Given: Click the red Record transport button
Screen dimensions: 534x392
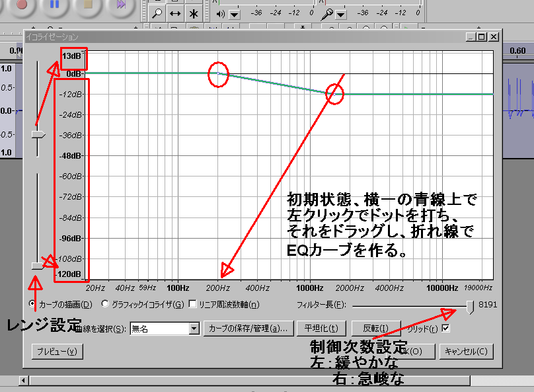Looking at the screenshot, I should point(21,5).
